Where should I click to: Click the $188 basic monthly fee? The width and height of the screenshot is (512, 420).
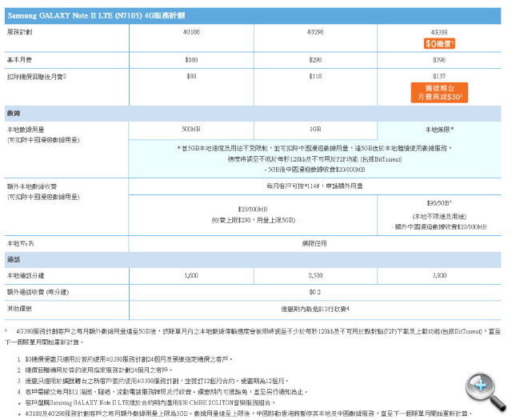190,58
